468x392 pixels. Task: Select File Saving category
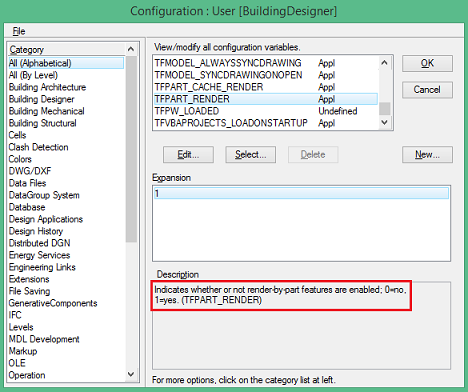coord(66,291)
